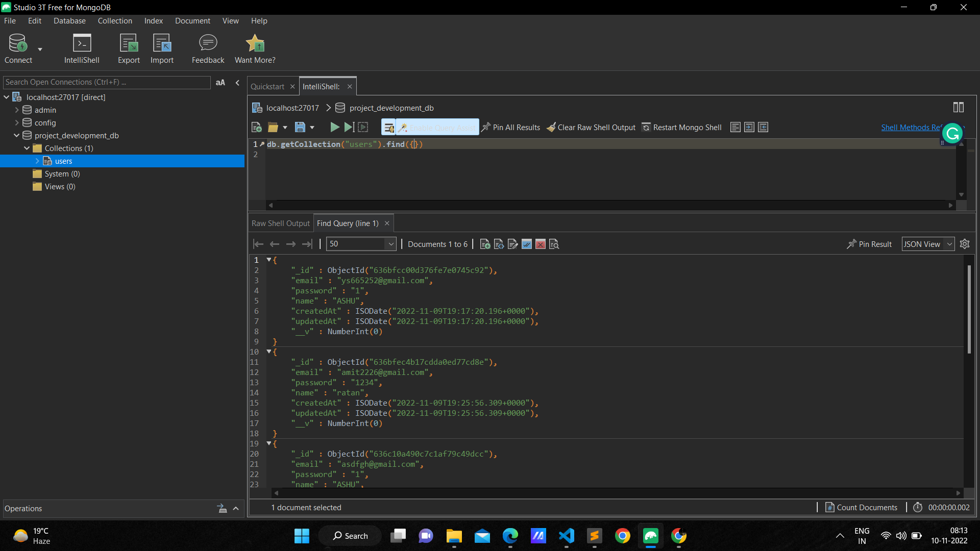
Task: Open the IntelliShell tool
Action: (82, 48)
